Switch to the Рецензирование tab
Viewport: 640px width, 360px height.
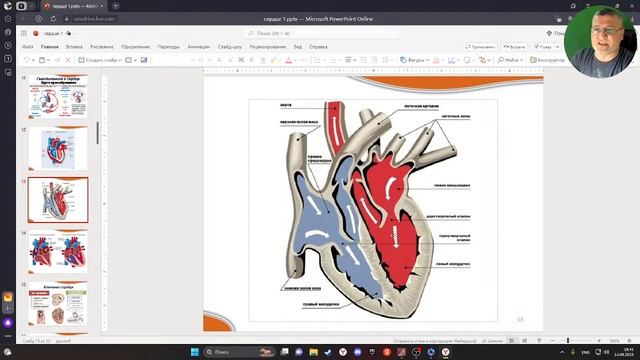tap(268, 47)
